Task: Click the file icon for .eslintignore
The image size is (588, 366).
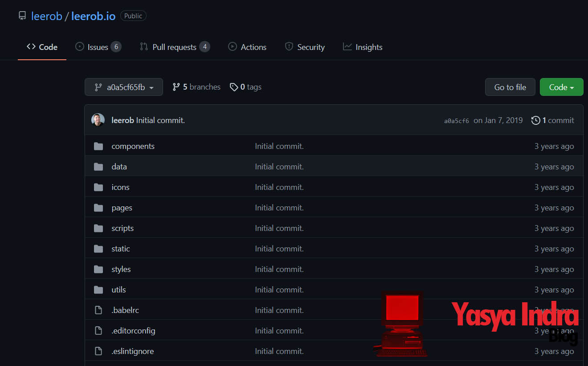Action: tap(98, 351)
